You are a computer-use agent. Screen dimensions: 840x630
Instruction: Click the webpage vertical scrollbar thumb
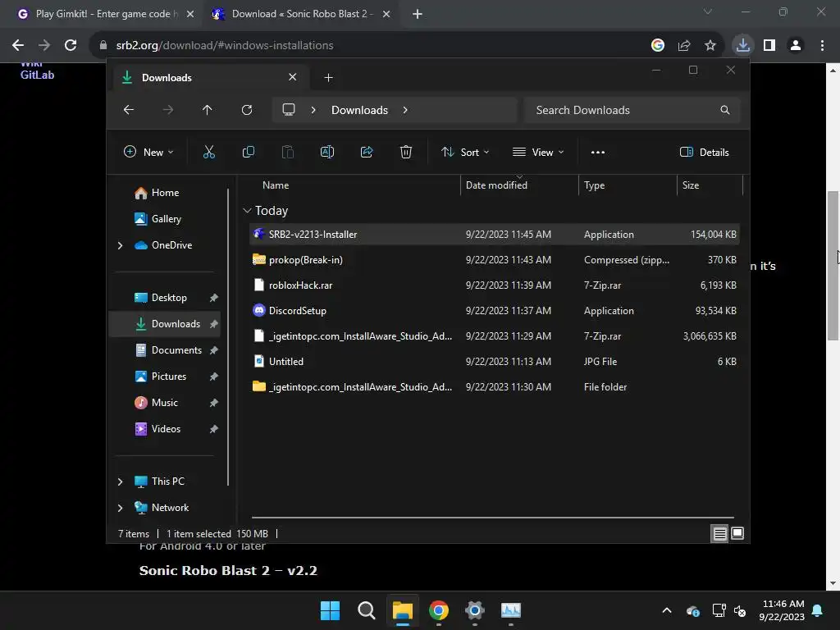pos(833,265)
